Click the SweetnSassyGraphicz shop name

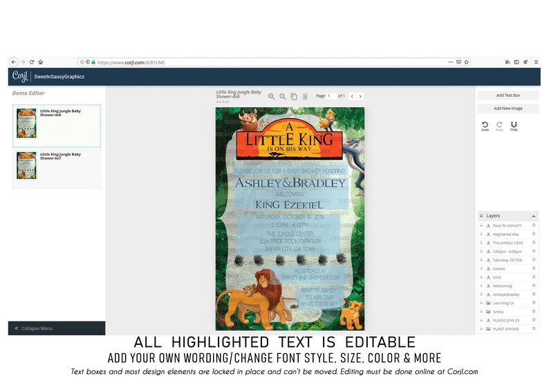tap(59, 77)
